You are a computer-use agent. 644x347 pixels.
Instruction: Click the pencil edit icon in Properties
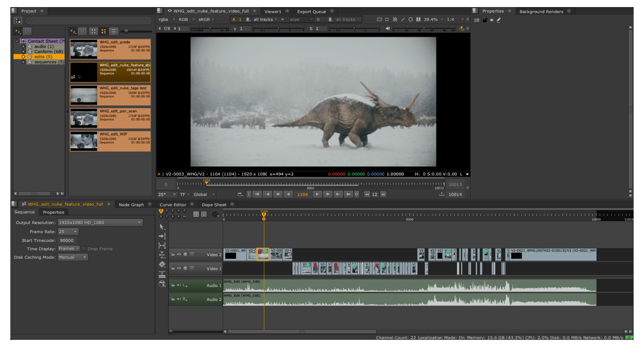(499, 20)
